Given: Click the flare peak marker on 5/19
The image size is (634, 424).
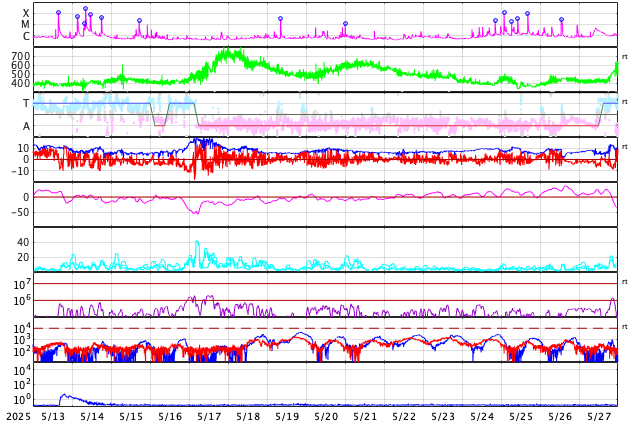Looking at the screenshot, I should click(x=281, y=19).
